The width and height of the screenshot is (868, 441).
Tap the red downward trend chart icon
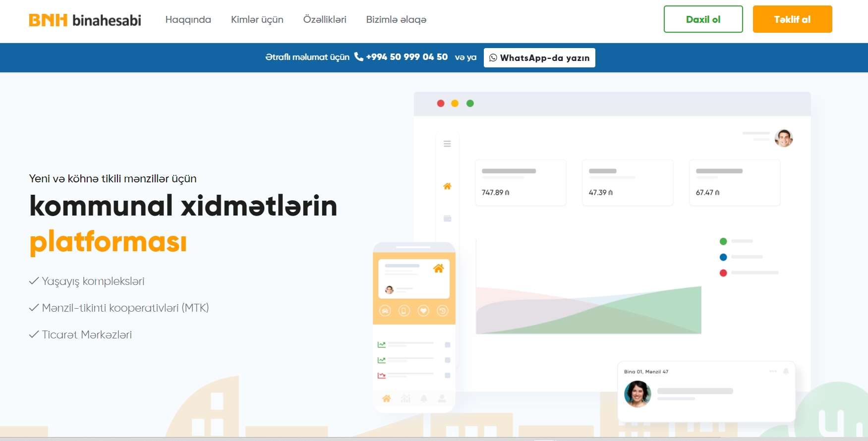click(x=382, y=375)
